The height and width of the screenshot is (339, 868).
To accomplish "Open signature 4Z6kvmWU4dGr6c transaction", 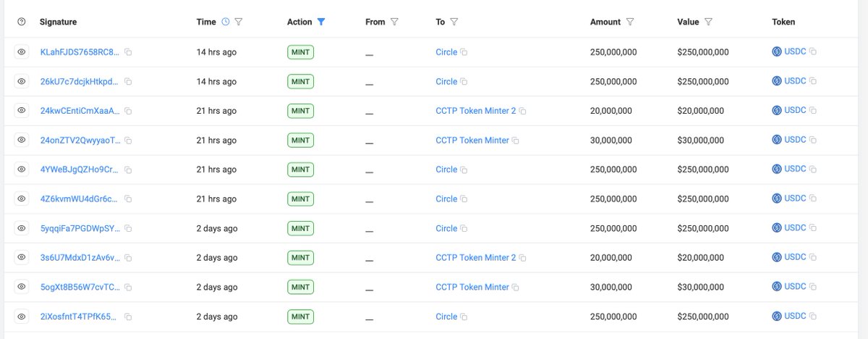I will [80, 199].
